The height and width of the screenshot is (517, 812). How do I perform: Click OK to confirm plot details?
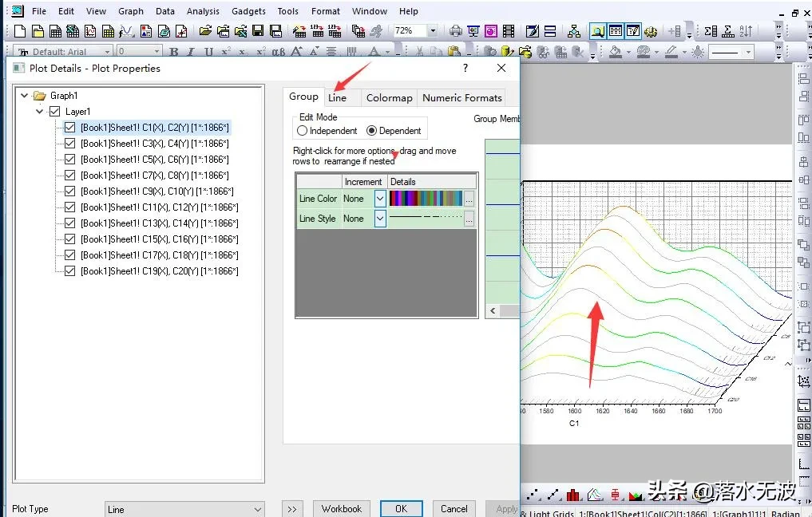[x=401, y=509]
